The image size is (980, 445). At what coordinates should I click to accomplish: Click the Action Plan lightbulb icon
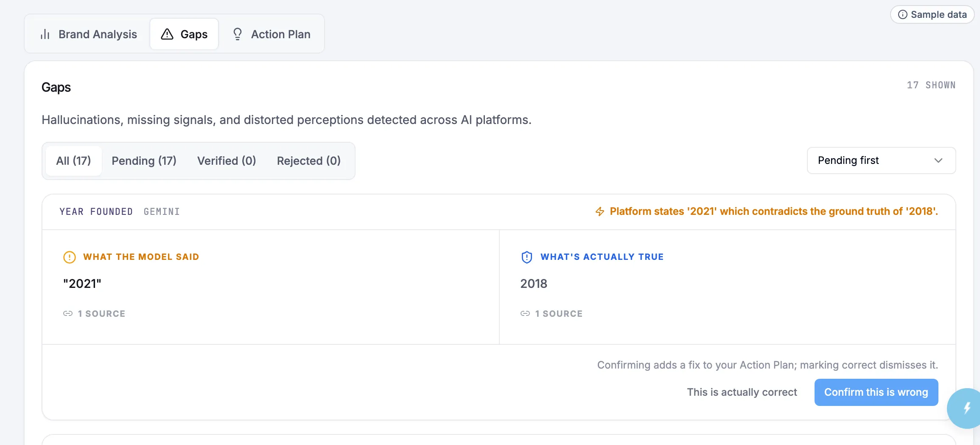[238, 34]
